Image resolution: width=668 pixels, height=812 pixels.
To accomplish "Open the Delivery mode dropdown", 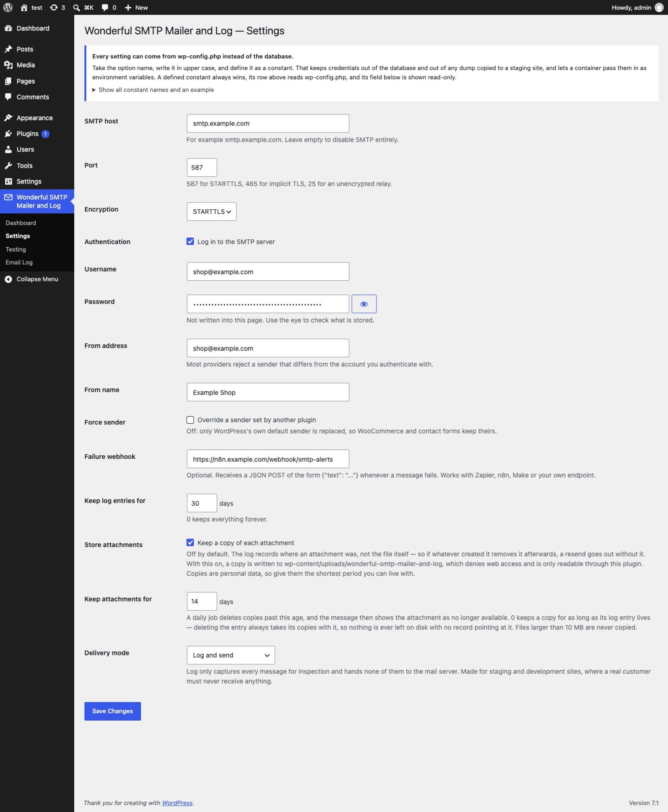I will pos(230,655).
